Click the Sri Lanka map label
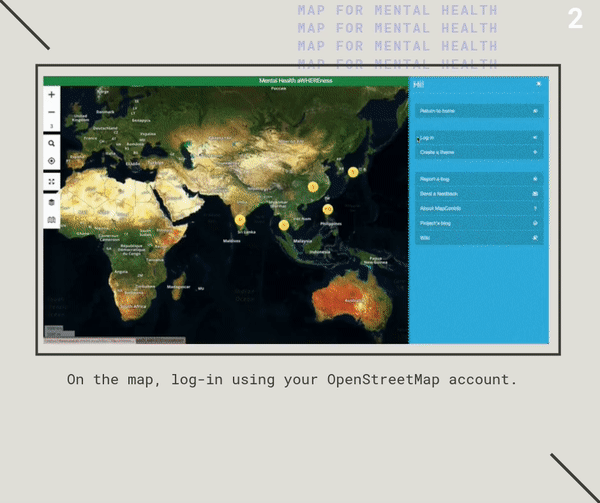This screenshot has width=600, height=503. coord(246,232)
